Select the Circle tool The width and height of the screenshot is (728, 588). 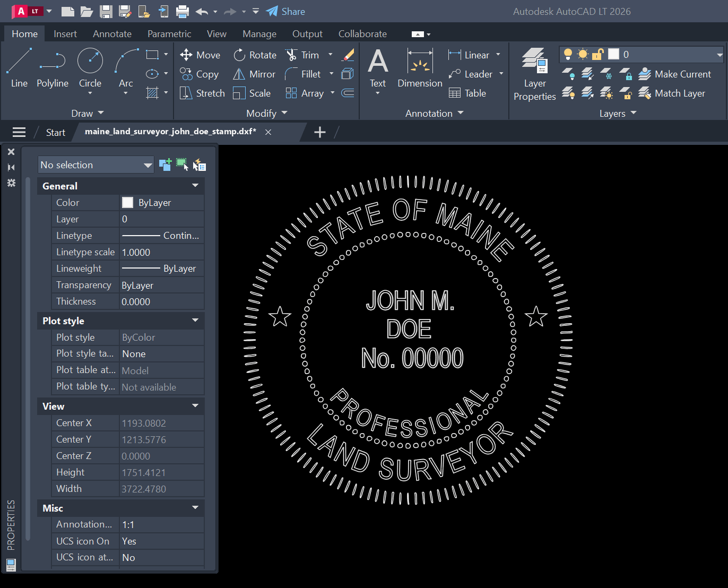pyautogui.click(x=90, y=68)
